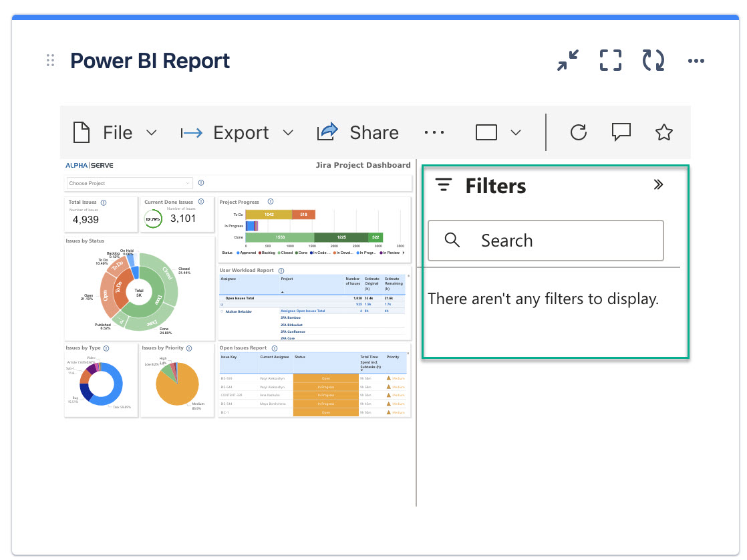Refresh the report using the toolbar refresh icon

(579, 132)
